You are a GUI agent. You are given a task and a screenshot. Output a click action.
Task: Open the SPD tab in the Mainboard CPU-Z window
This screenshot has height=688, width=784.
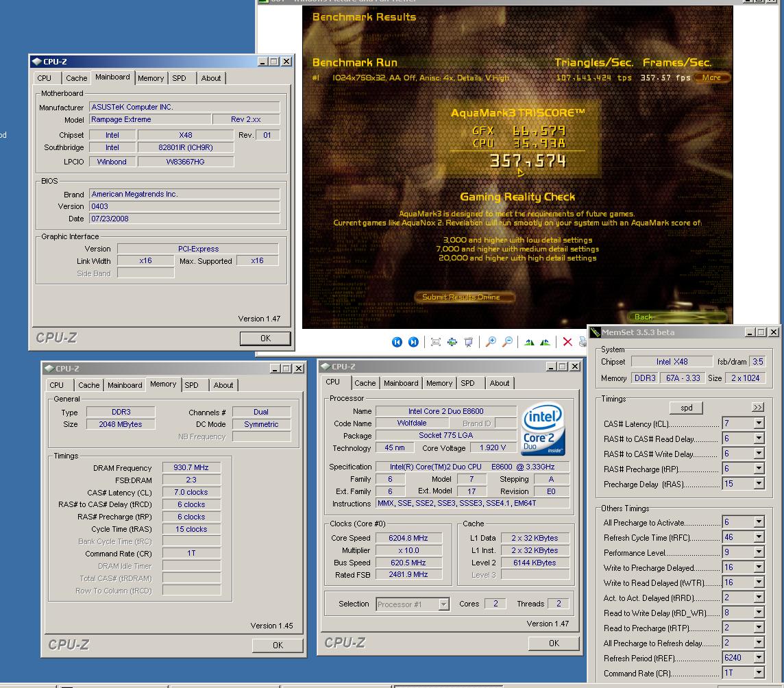(x=179, y=78)
